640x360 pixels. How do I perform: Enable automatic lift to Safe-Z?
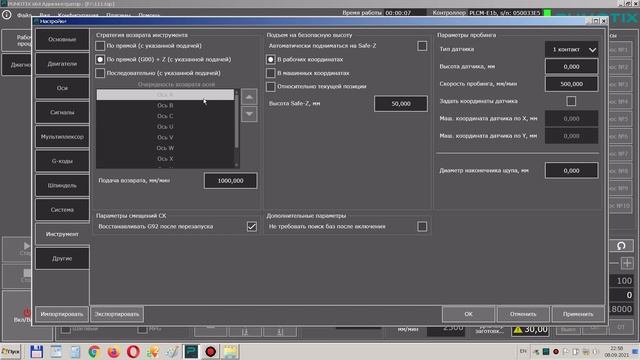click(422, 46)
